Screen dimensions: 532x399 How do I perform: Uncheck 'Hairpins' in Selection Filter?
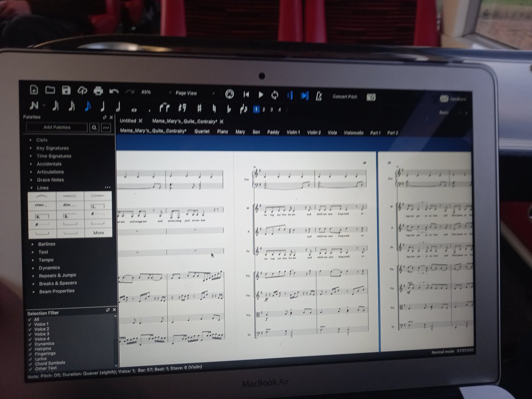(x=29, y=349)
